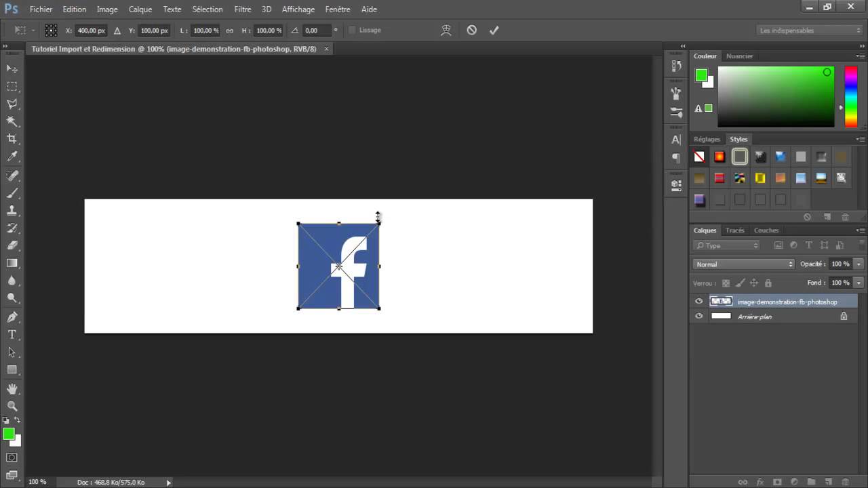Select the History Brush tool
The image size is (868, 488).
(x=12, y=228)
